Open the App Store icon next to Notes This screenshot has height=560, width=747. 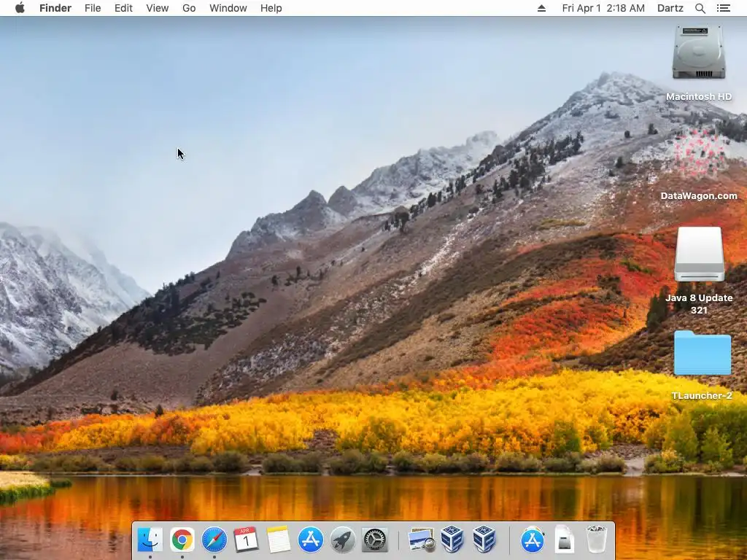click(x=311, y=540)
